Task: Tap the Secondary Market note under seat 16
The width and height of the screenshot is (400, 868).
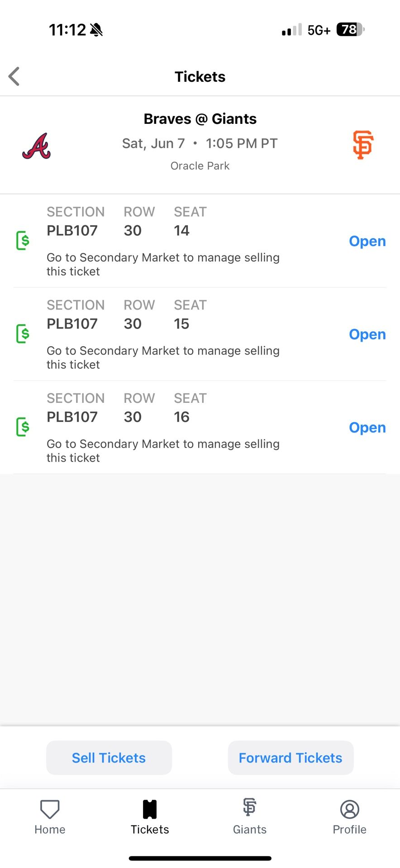Action: coord(163,451)
